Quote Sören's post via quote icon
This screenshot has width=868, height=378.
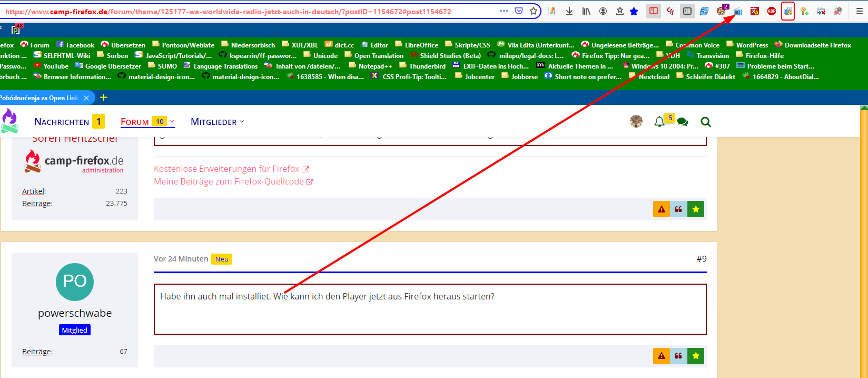678,209
